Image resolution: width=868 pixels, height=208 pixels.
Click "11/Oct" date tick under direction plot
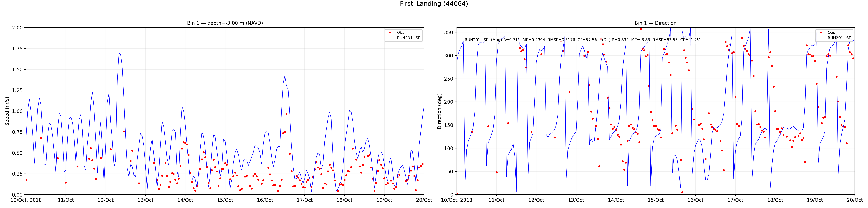[496, 200]
